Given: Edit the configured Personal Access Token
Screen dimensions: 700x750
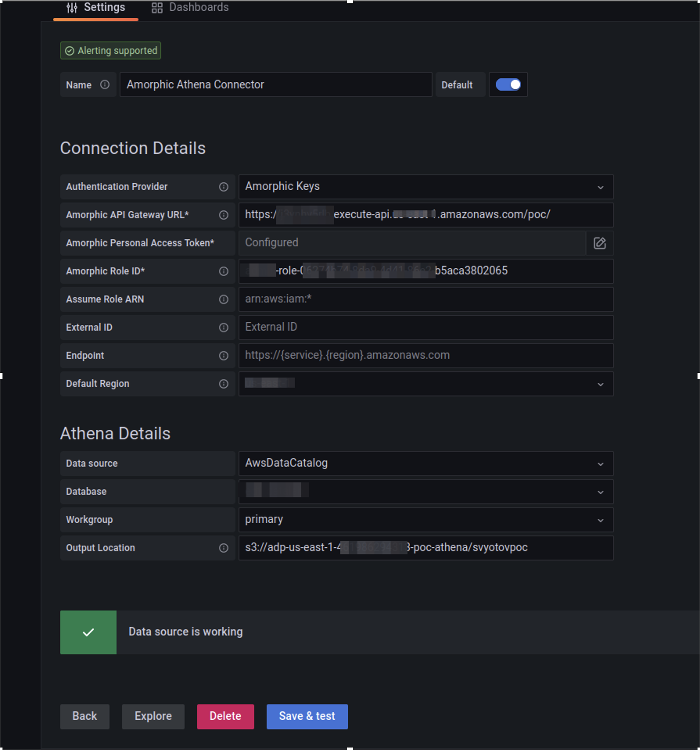Looking at the screenshot, I should pos(600,243).
